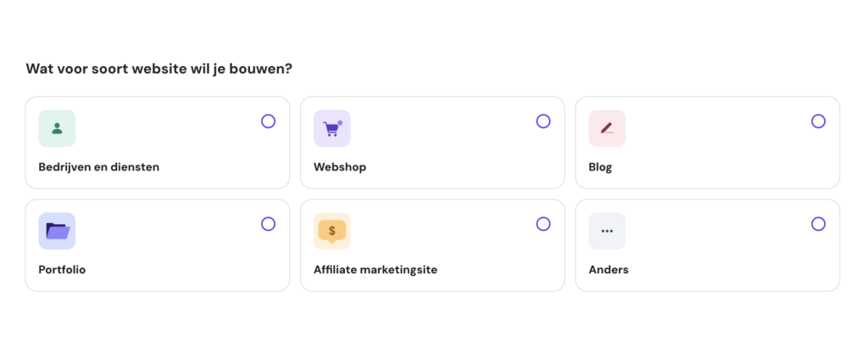
Task: Select the Bedrijven en diensten radio button
Action: [268, 121]
